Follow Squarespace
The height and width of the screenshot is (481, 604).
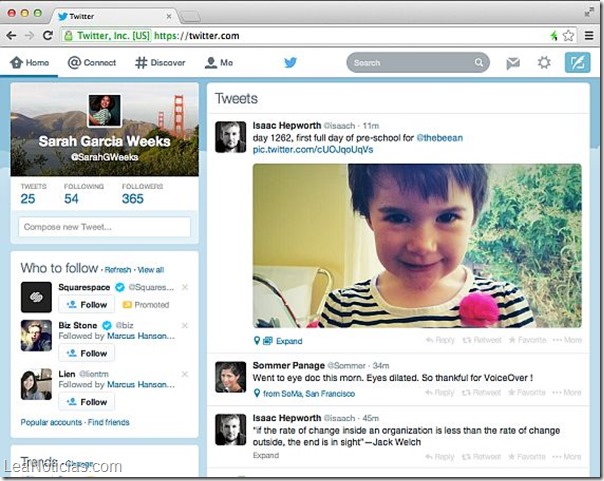(87, 305)
